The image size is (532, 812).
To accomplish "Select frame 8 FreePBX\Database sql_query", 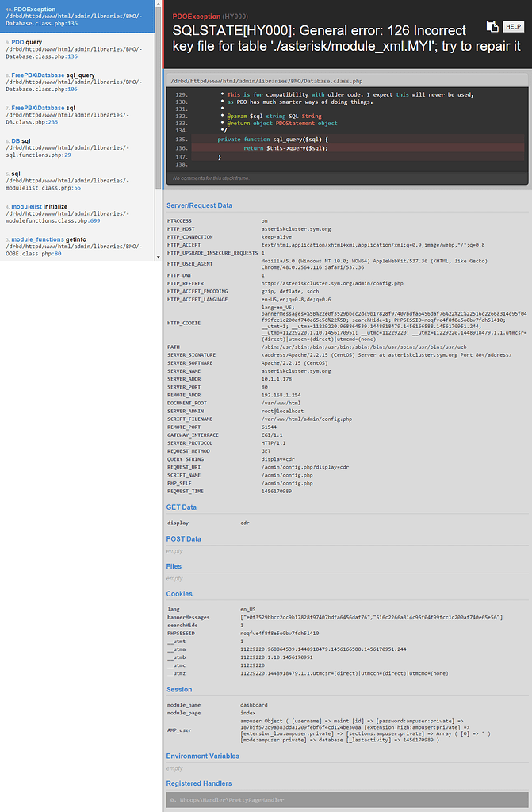I will pyautogui.click(x=77, y=82).
